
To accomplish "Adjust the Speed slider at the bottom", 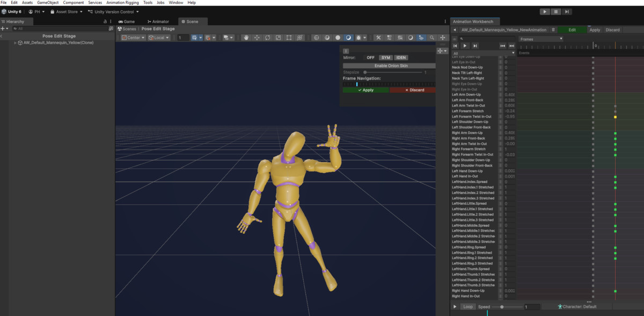I will [502, 306].
